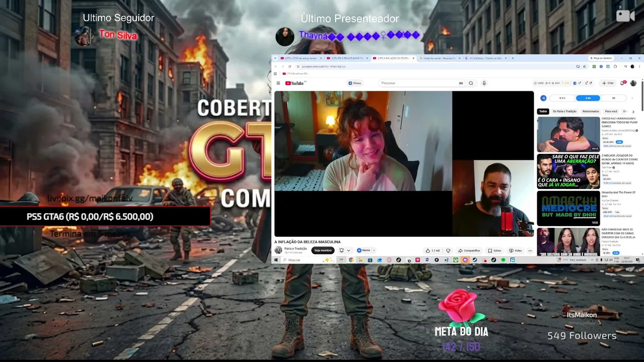Open the 'SABE O QUE FAZ DELE' Counter Strike thumbnail
The height and width of the screenshot is (362, 644).
568,171
